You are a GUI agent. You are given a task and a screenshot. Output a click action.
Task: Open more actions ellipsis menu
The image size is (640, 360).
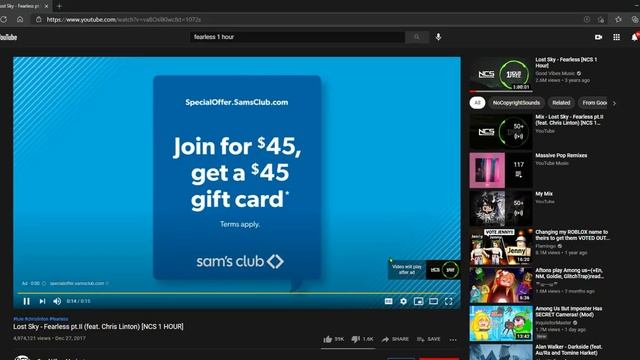point(453,340)
